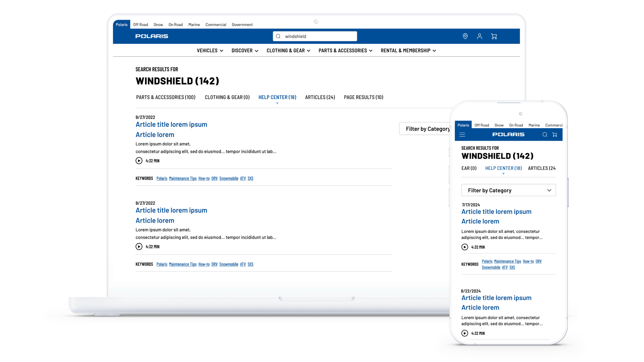Click Maintenance Tips keyword in first result

tap(182, 179)
